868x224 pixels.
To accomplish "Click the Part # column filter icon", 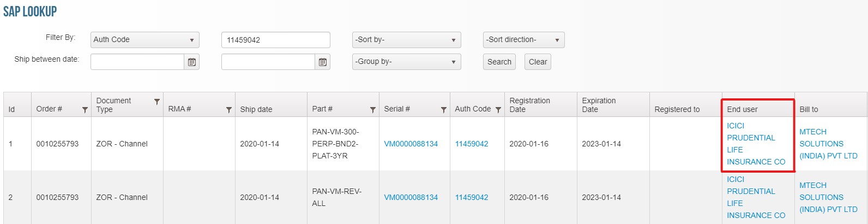I will point(373,110).
